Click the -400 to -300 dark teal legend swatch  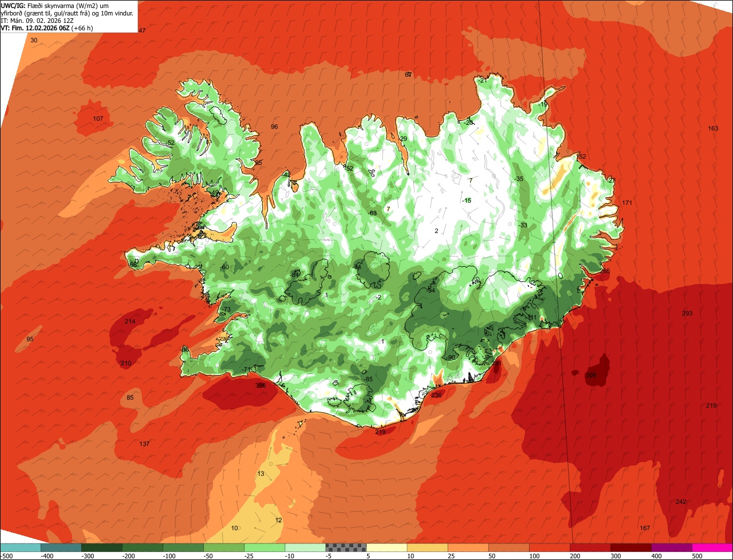[61, 547]
